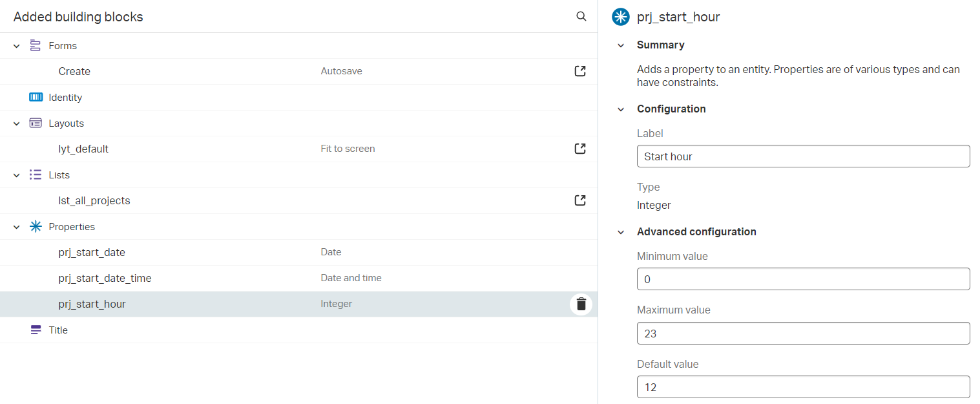Collapse the Forms group
Screen dimensions: 980x404
click(17, 46)
